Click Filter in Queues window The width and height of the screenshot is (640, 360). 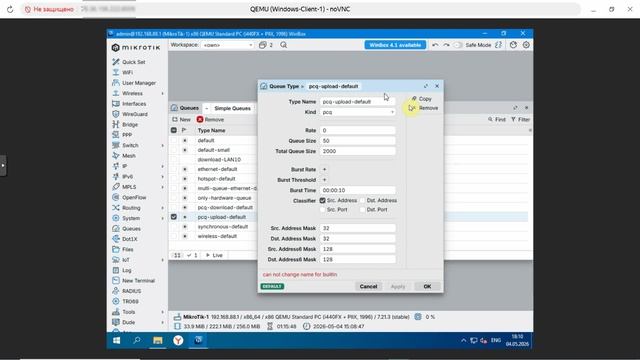(520, 120)
